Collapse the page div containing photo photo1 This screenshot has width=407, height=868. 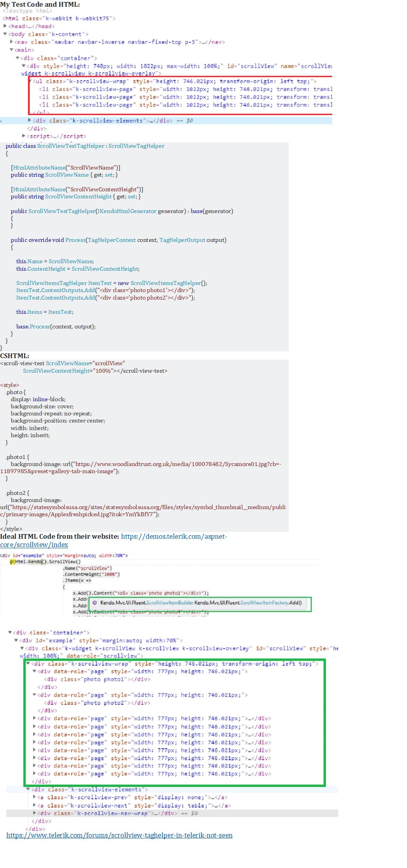pos(34,672)
